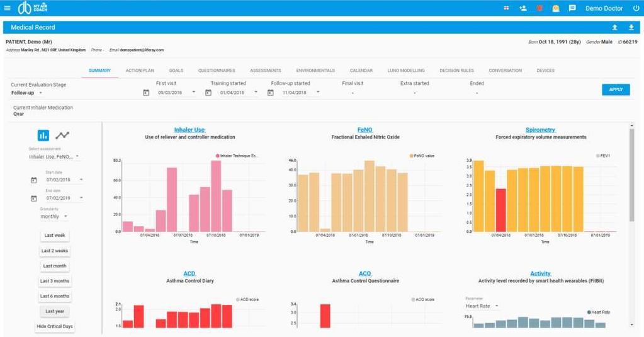644x337 pixels.
Task: Click the Demo Doctor user name
Action: coord(604,8)
